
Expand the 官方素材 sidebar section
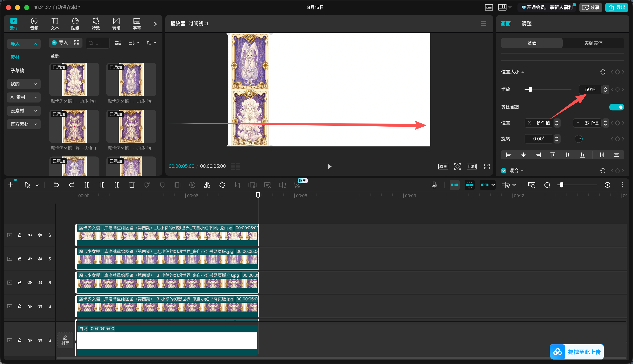(24, 124)
